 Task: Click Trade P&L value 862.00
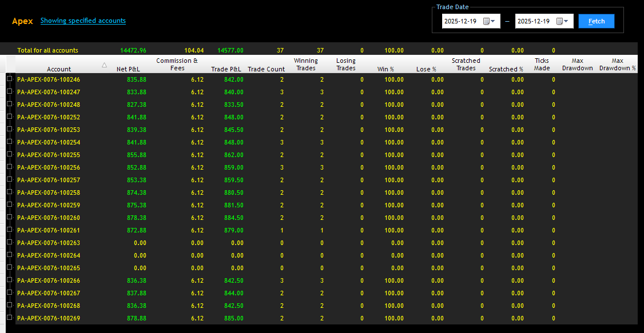[x=234, y=155]
